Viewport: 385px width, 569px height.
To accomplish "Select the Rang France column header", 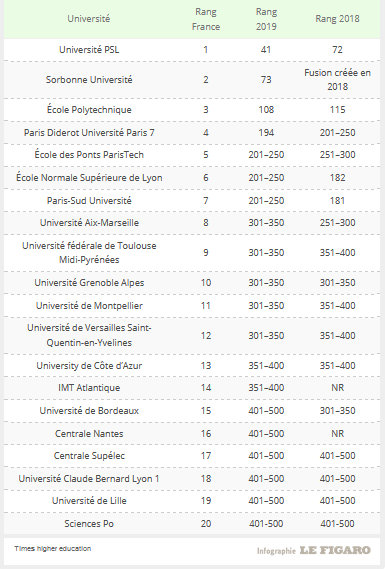I will coord(206,19).
